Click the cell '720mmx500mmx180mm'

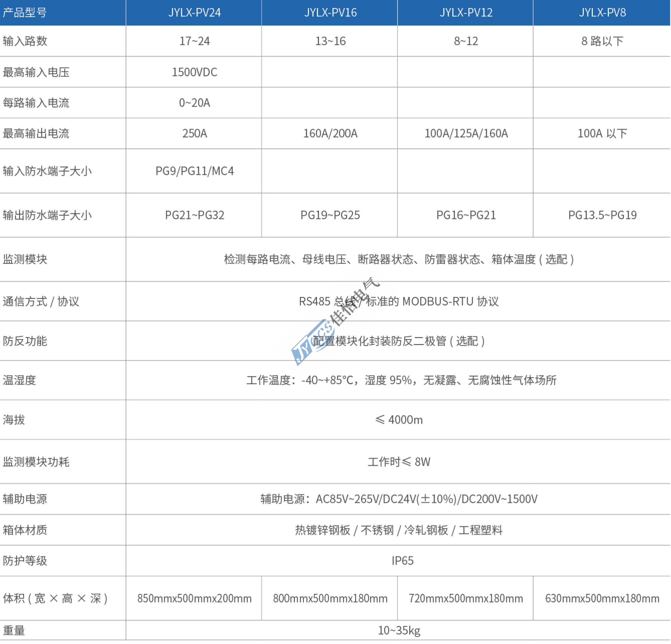(466, 599)
